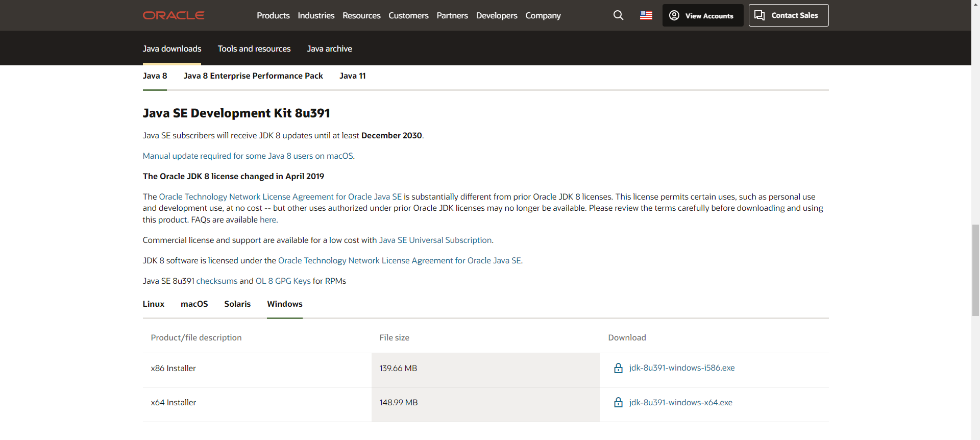Click the Oracle logo
This screenshot has width=980, height=440.
click(173, 15)
